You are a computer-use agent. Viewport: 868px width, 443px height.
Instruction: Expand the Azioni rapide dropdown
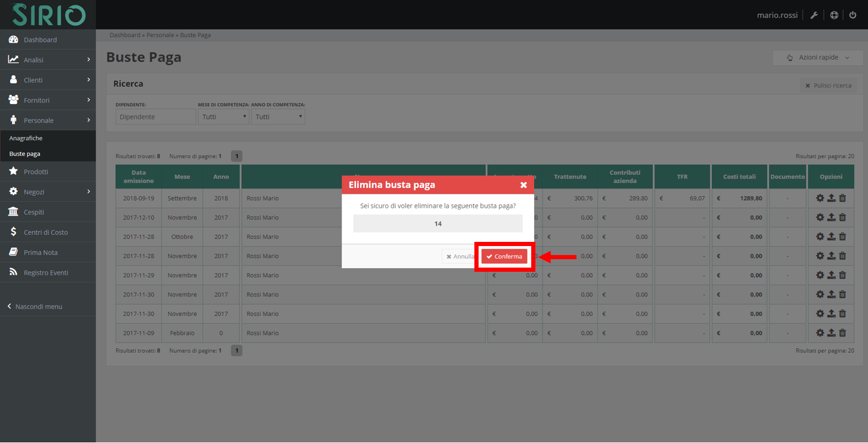(x=818, y=57)
